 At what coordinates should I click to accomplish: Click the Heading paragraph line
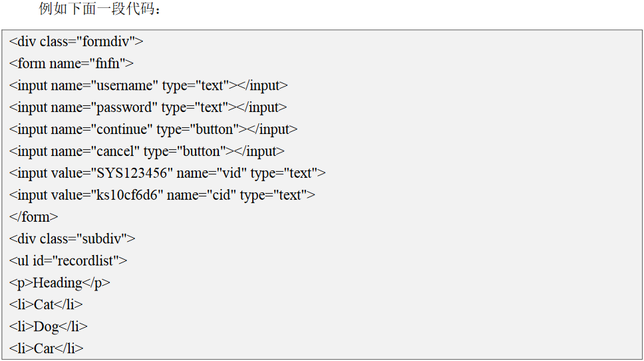pos(60,283)
